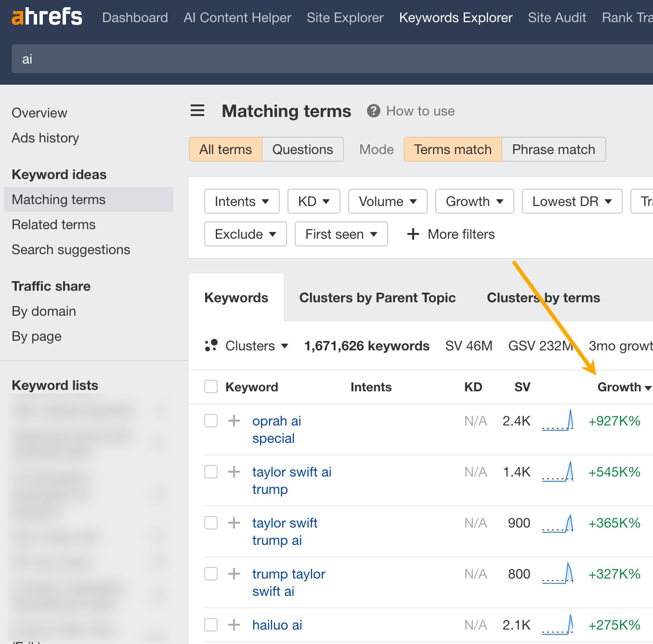
Task: Open the hamburger menu beside Matching terms
Action: (197, 111)
